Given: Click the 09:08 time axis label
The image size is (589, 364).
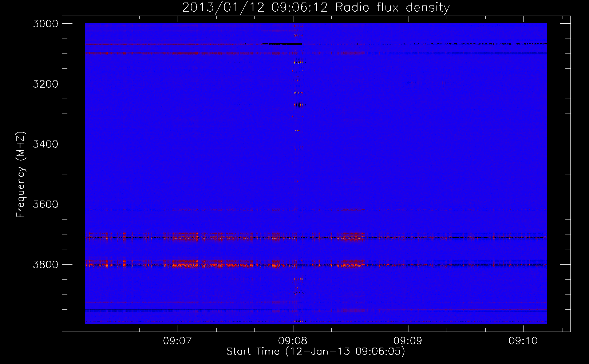Looking at the screenshot, I should (x=293, y=341).
